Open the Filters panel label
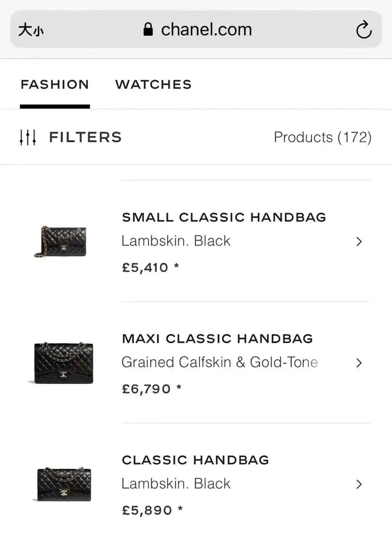392x538 pixels. pyautogui.click(x=85, y=137)
